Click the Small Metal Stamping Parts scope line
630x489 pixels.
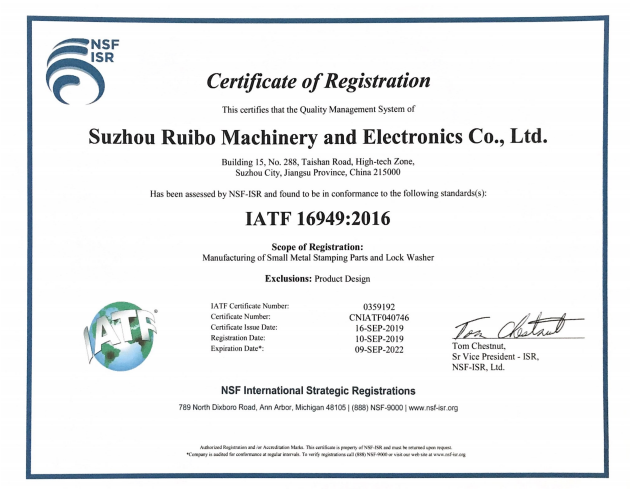(x=318, y=258)
